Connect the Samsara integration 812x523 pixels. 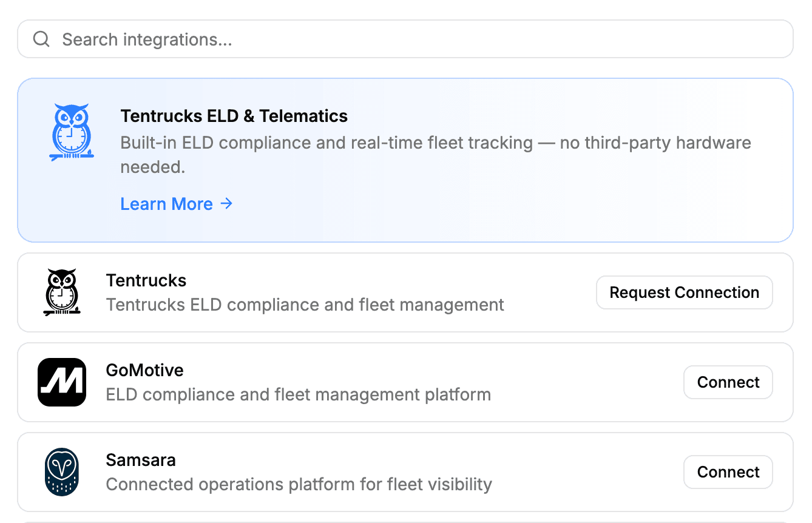(728, 472)
